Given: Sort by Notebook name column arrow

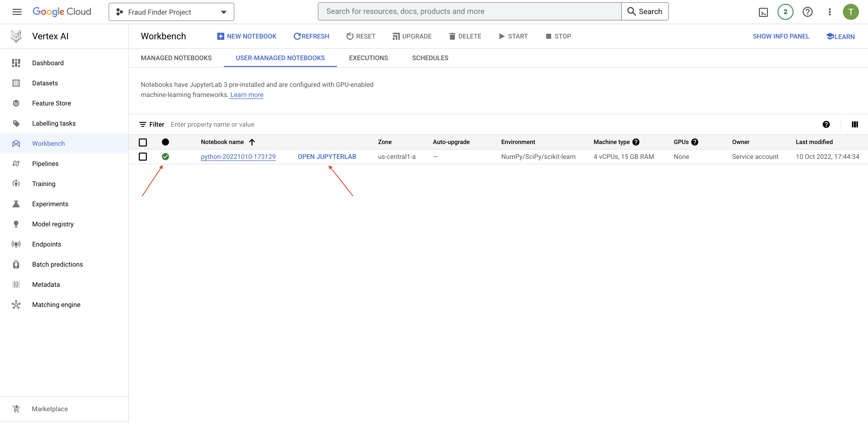Looking at the screenshot, I should [252, 142].
